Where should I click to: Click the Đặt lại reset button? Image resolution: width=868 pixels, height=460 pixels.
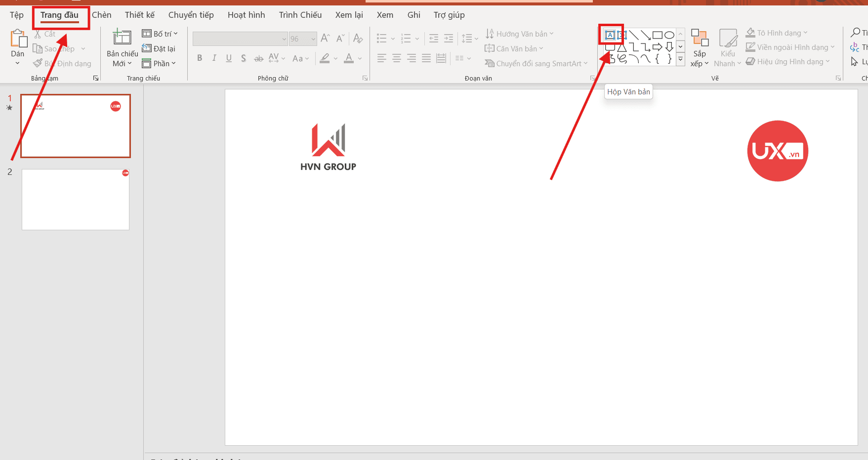[159, 48]
